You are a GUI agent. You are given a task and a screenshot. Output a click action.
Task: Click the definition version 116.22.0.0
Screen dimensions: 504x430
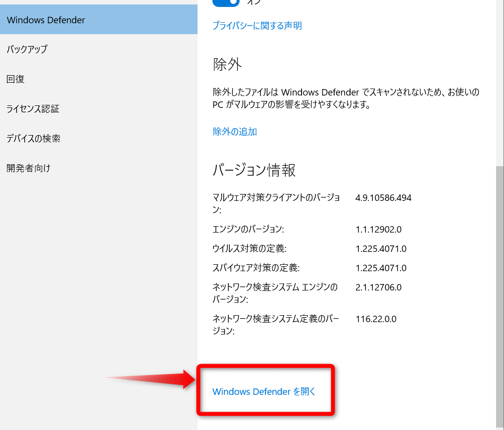point(376,319)
